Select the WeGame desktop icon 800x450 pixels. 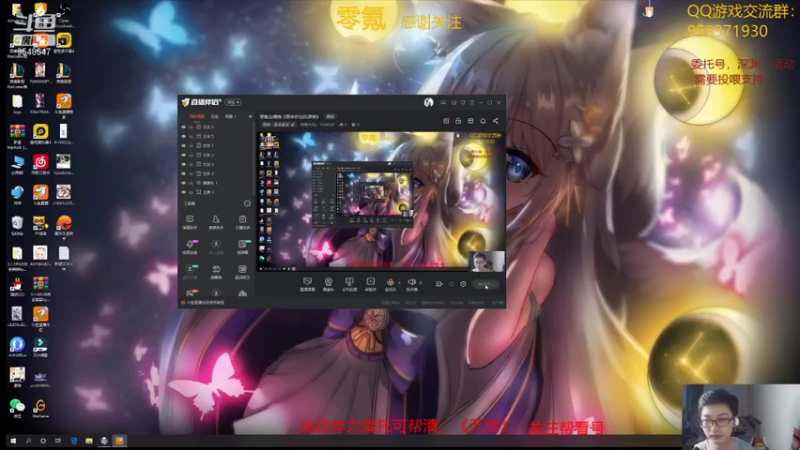pyautogui.click(x=40, y=408)
